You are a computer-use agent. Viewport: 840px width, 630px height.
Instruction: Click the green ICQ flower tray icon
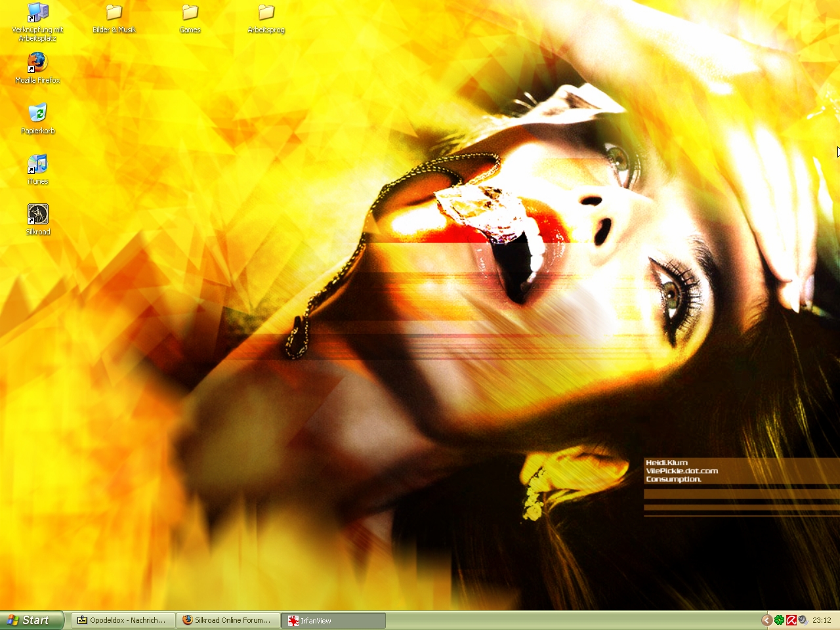pos(779,620)
